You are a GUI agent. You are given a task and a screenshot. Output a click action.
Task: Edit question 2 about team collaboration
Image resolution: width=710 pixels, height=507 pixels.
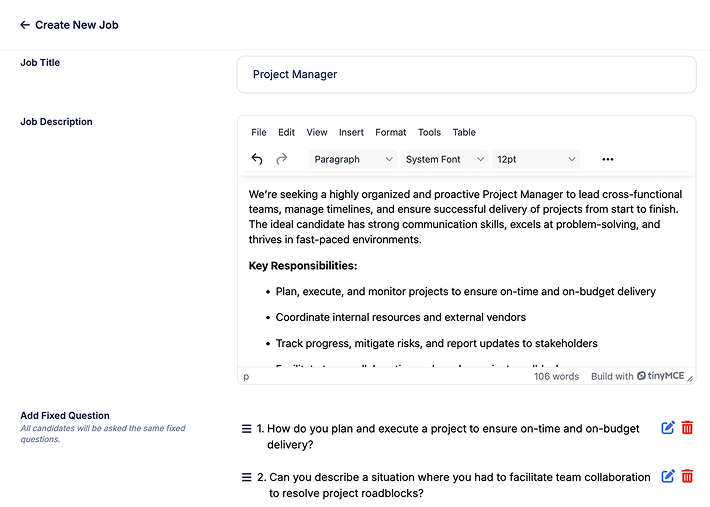coord(668,476)
